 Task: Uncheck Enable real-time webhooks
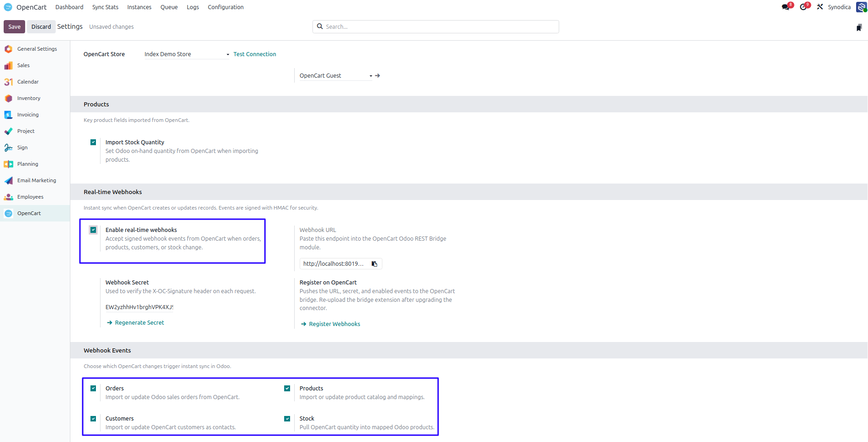(x=93, y=230)
